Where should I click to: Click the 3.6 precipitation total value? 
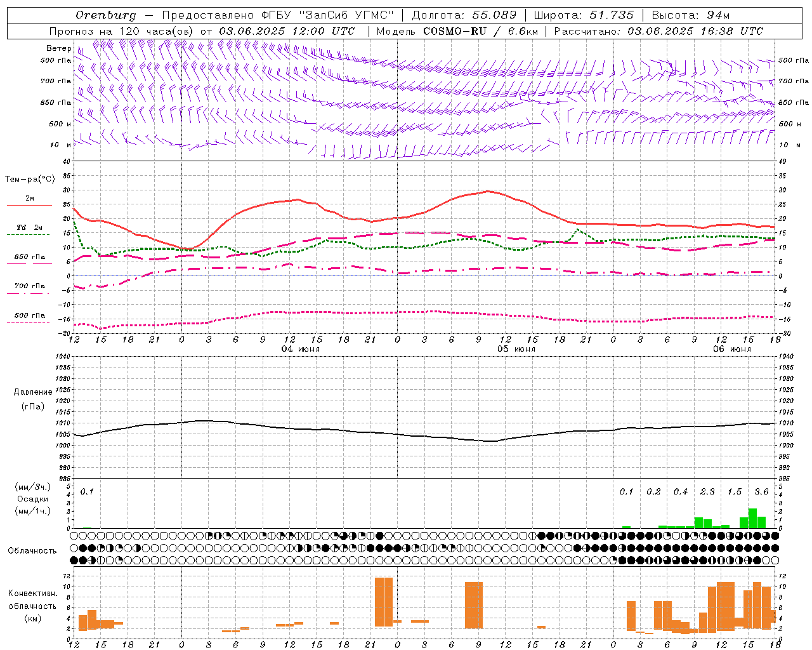[761, 491]
